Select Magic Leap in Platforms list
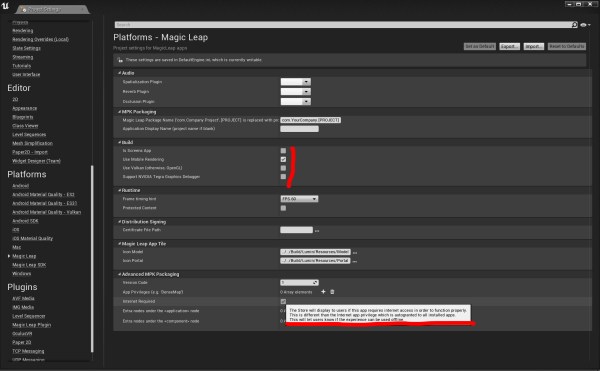 point(24,256)
